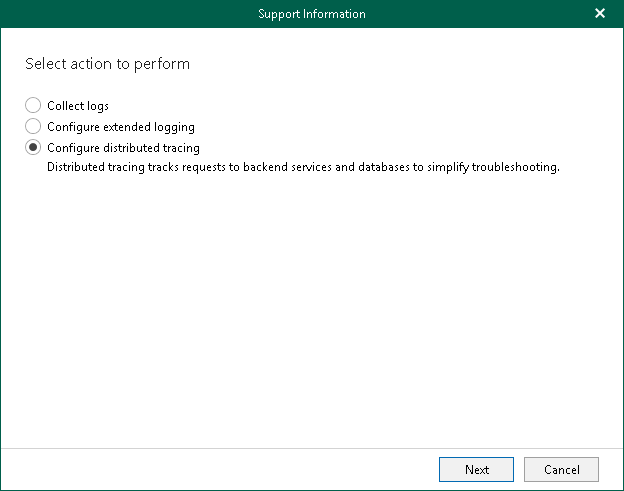
Task: Select the Collect logs radio button
Action: (x=33, y=105)
